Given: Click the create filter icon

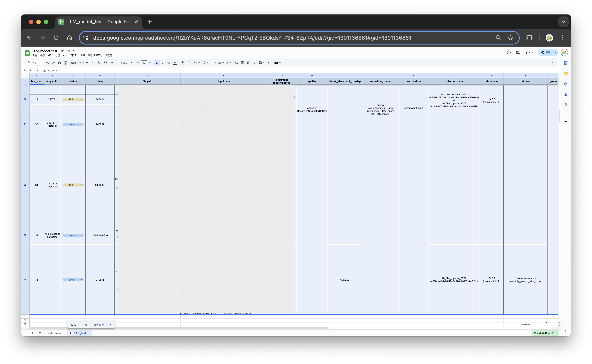Looking at the screenshot, I should click(x=254, y=63).
